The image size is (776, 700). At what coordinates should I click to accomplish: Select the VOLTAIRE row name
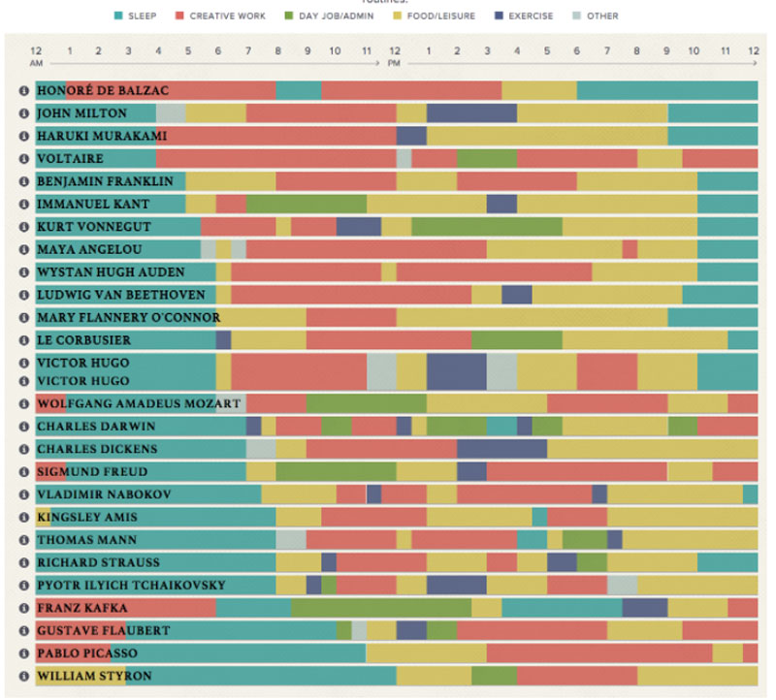70,159
